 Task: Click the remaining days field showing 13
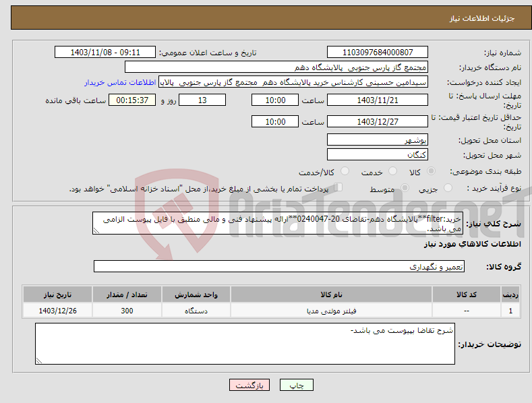pyautogui.click(x=202, y=100)
